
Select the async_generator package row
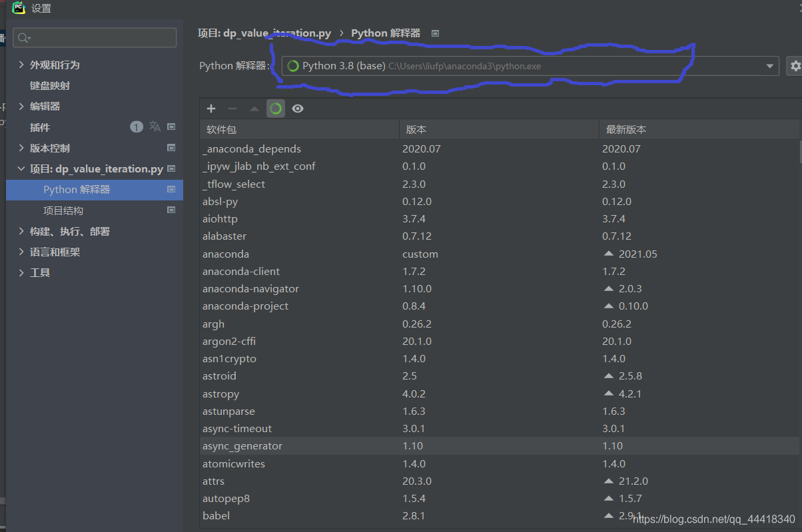[x=500, y=446]
